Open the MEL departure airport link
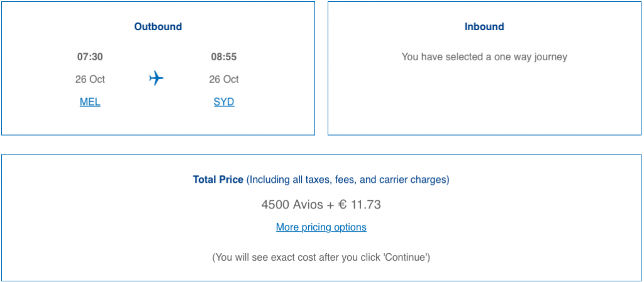Viewport: 644px width, 282px height. (90, 102)
